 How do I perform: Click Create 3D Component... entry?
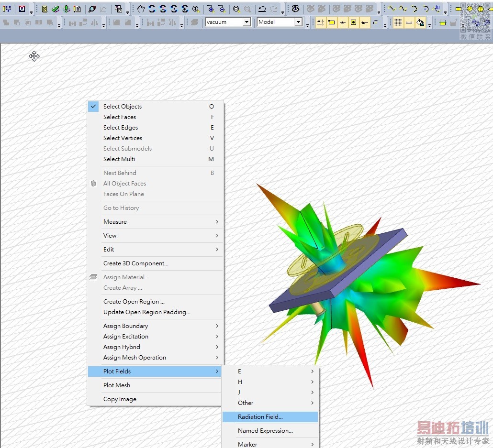coord(155,263)
